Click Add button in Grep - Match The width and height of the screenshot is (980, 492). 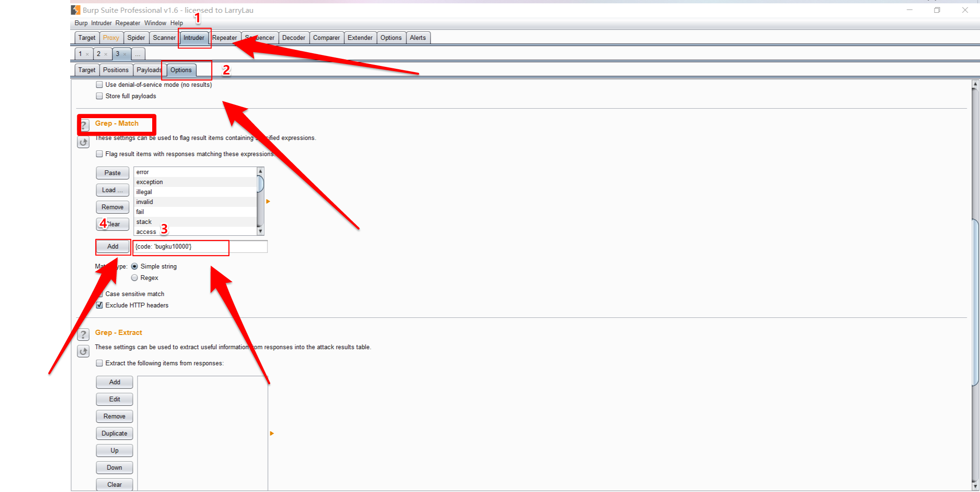[113, 247]
